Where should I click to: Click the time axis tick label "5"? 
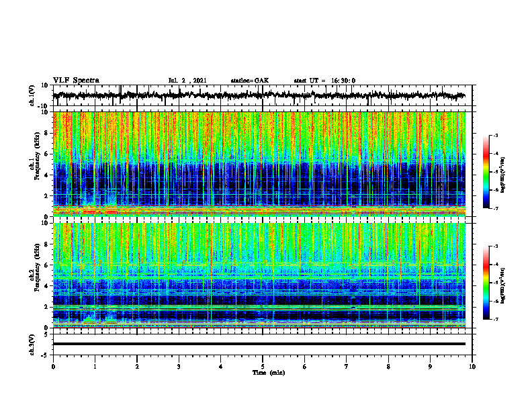click(x=263, y=367)
